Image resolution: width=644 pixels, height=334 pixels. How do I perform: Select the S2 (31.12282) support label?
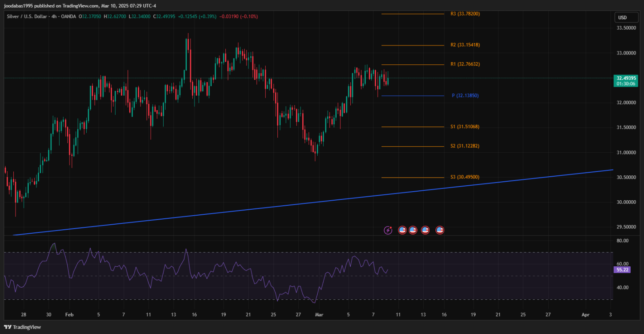[x=465, y=146]
